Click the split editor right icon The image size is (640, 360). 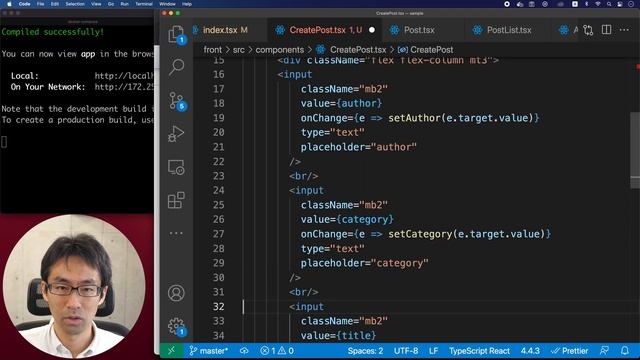(607, 30)
